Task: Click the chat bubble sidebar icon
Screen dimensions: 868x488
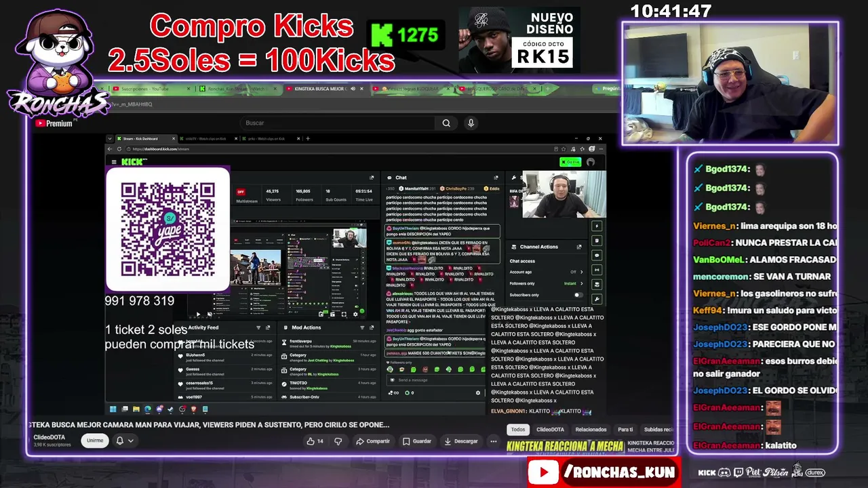Action: (597, 255)
